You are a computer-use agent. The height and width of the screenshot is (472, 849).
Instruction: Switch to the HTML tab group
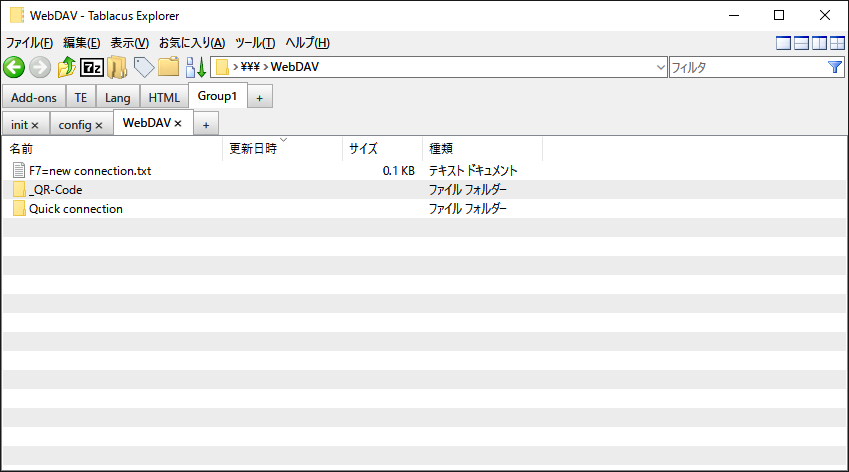164,97
